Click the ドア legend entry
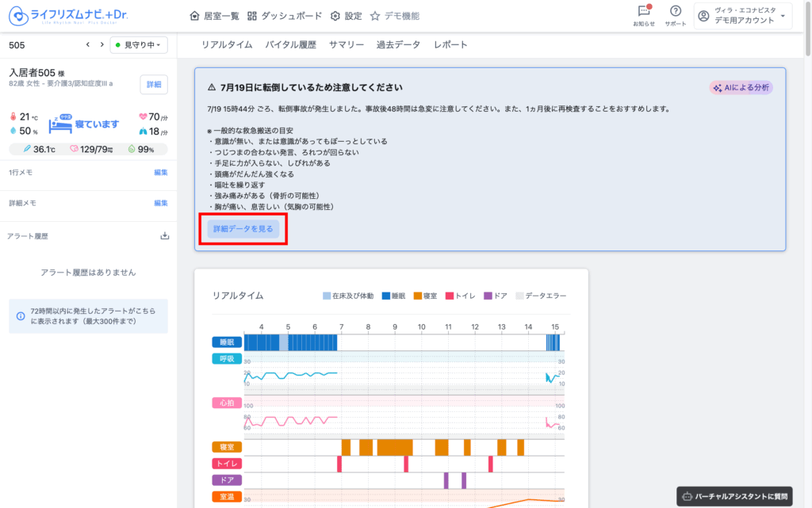812x508 pixels. pos(496,296)
